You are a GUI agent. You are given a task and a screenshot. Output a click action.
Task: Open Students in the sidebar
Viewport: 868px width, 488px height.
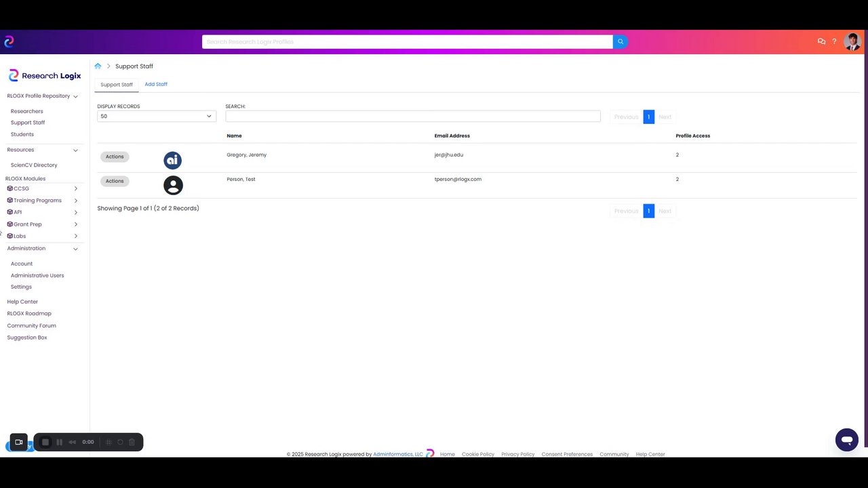[22, 134]
